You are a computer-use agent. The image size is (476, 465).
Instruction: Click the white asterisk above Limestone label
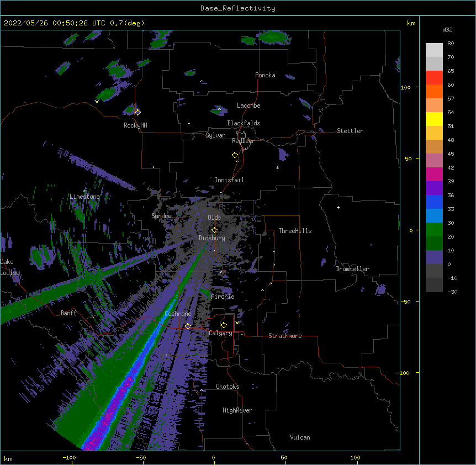point(84,191)
